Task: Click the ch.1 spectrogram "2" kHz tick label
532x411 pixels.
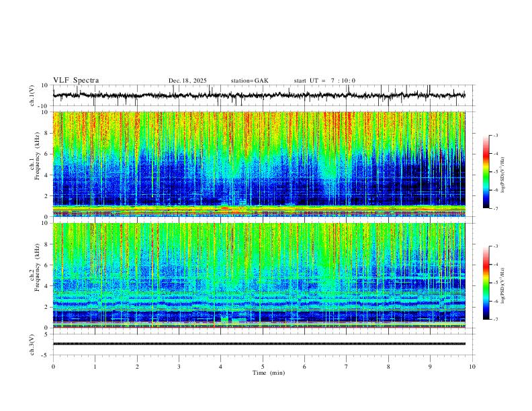Action: click(x=47, y=195)
